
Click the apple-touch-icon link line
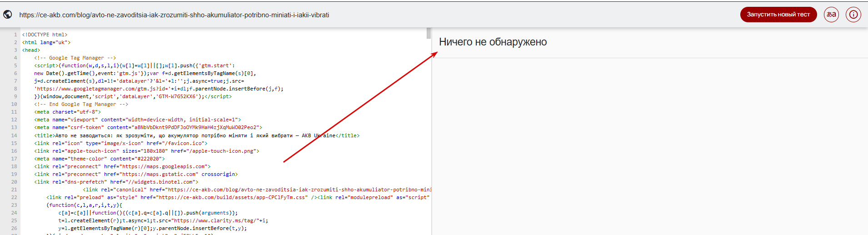[146, 151]
